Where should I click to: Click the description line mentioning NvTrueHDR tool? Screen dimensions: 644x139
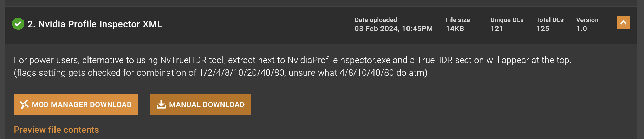pyautogui.click(x=293, y=60)
